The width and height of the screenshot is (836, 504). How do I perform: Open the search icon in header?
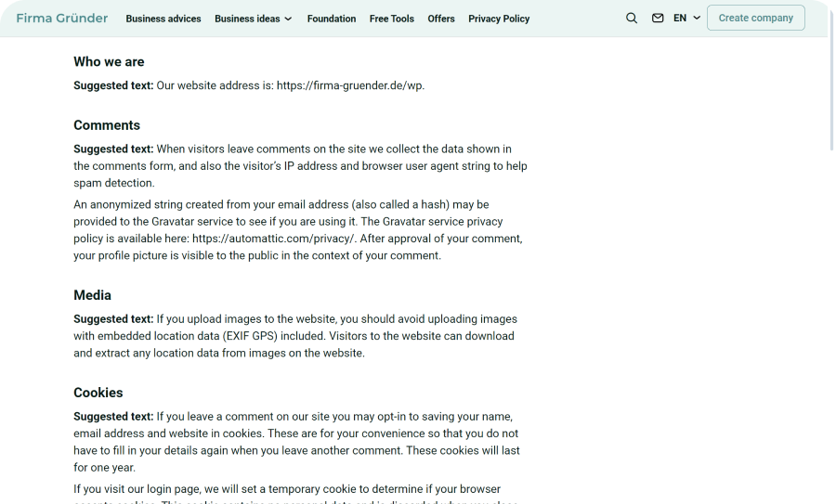point(632,19)
